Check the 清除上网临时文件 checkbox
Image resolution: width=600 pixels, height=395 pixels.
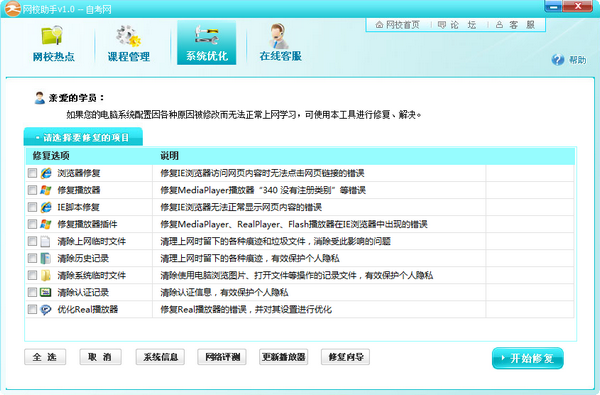coord(33,241)
